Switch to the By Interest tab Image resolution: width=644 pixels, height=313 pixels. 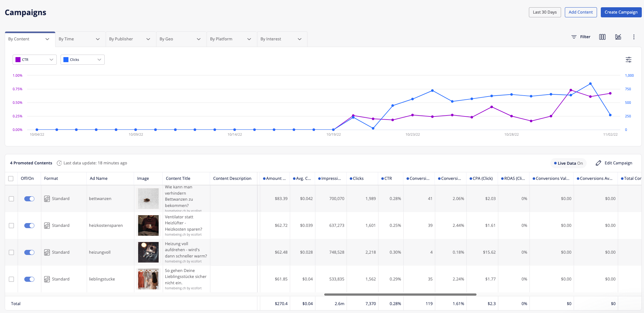coord(282,39)
